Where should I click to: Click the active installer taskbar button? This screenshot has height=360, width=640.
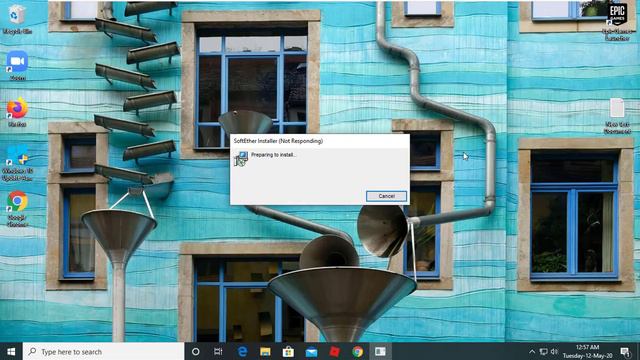pos(380,351)
